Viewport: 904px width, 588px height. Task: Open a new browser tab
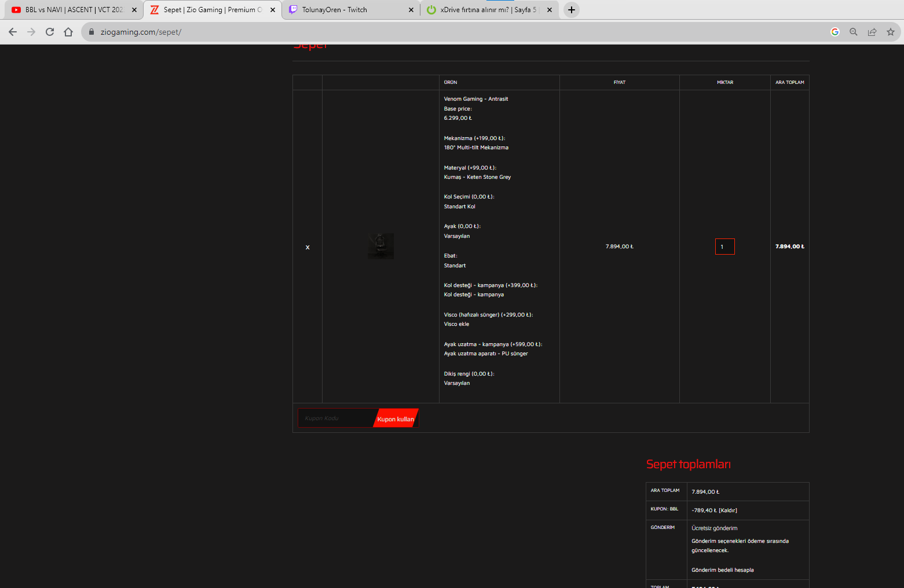[572, 10]
